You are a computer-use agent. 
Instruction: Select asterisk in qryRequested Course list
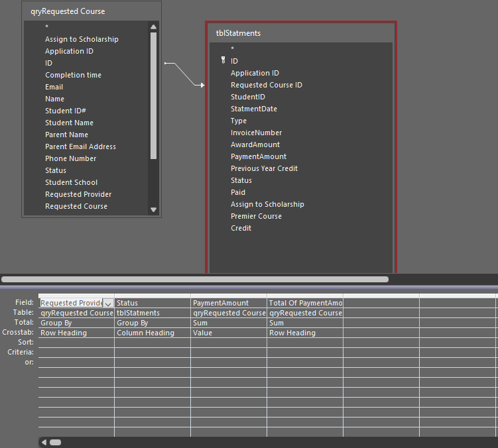click(46, 27)
